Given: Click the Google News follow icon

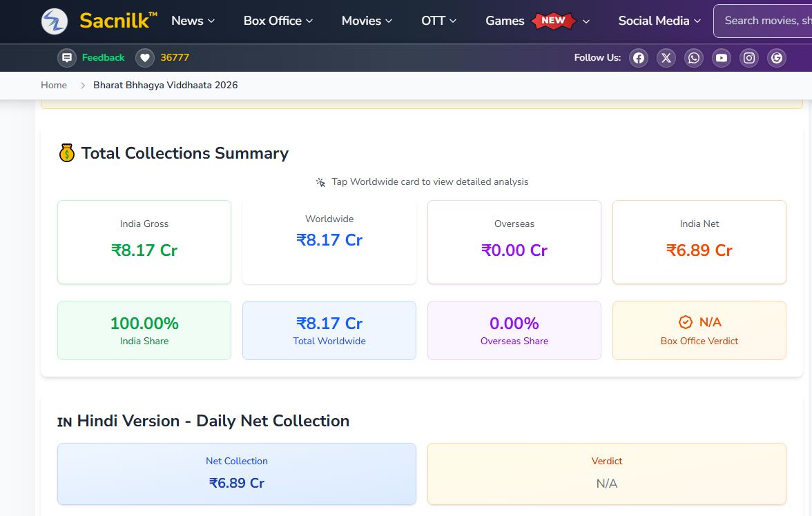Looking at the screenshot, I should tap(777, 58).
